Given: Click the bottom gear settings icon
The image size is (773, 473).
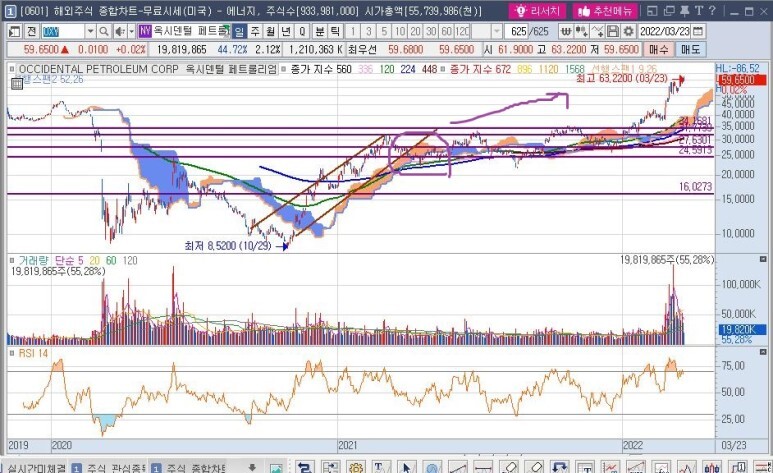Looking at the screenshot, I should click(355, 468).
